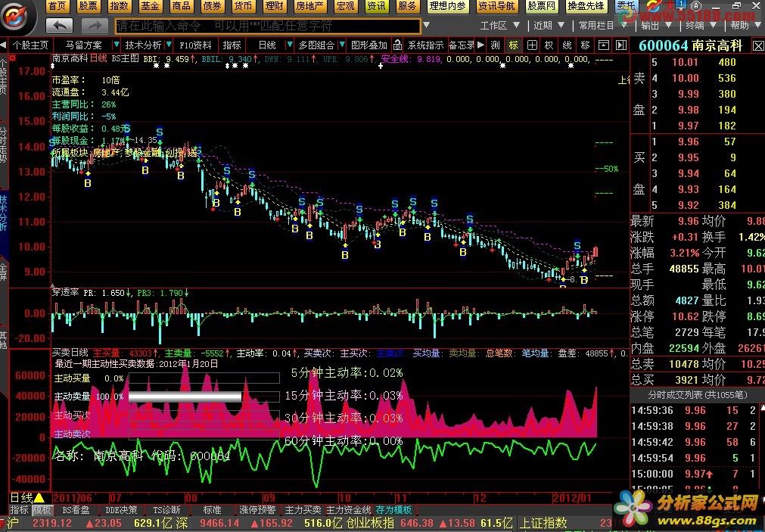This screenshot has height=532, width=765.
Task: Click 图形叠加 in the chart toolbar
Action: click(369, 45)
